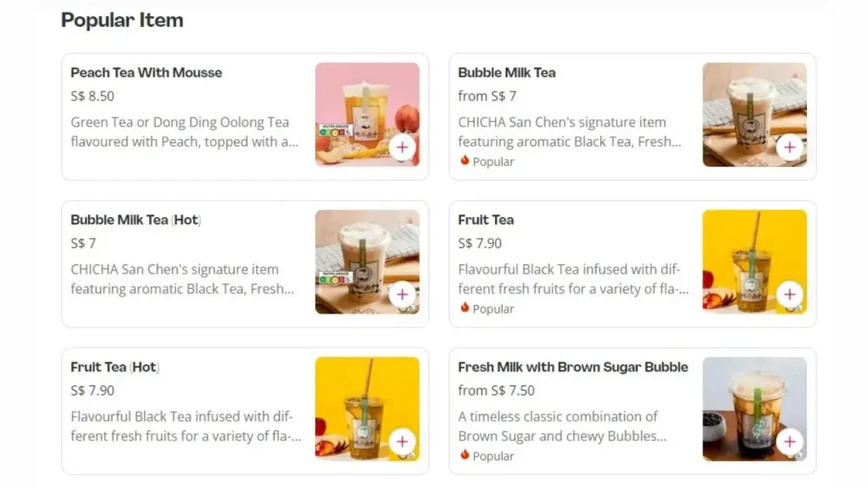Click the Fruit Tea (Hot) description text
Image resolution: width=868 pixels, height=488 pixels.
[186, 426]
